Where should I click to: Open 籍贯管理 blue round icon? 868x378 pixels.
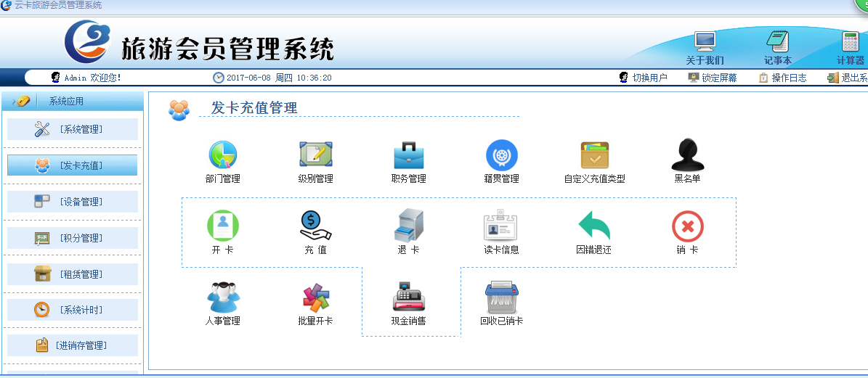501,155
